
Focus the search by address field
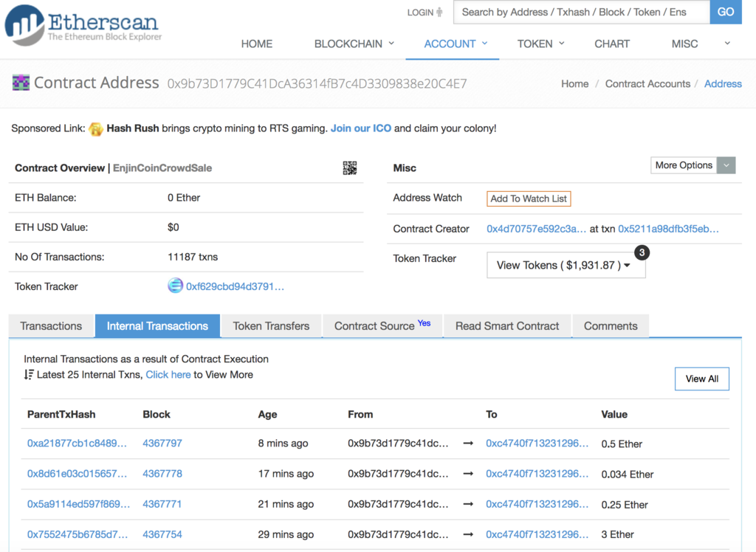click(582, 12)
